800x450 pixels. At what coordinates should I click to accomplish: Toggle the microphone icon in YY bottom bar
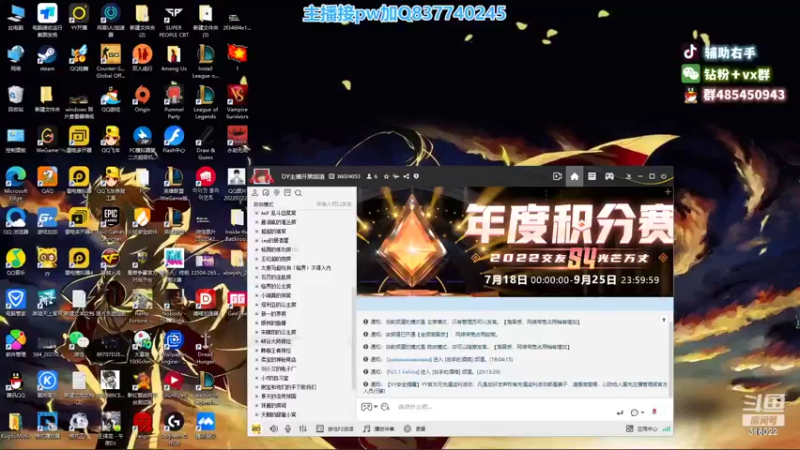point(288,429)
